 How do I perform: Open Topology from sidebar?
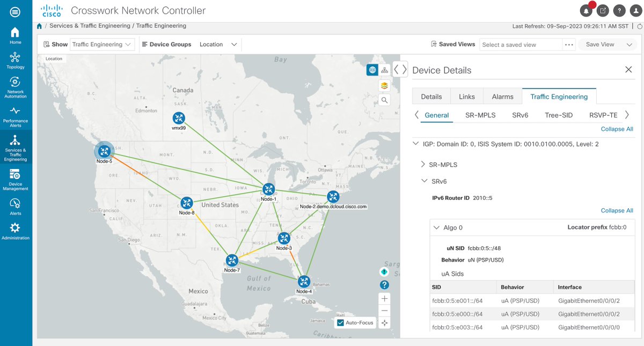15,60
